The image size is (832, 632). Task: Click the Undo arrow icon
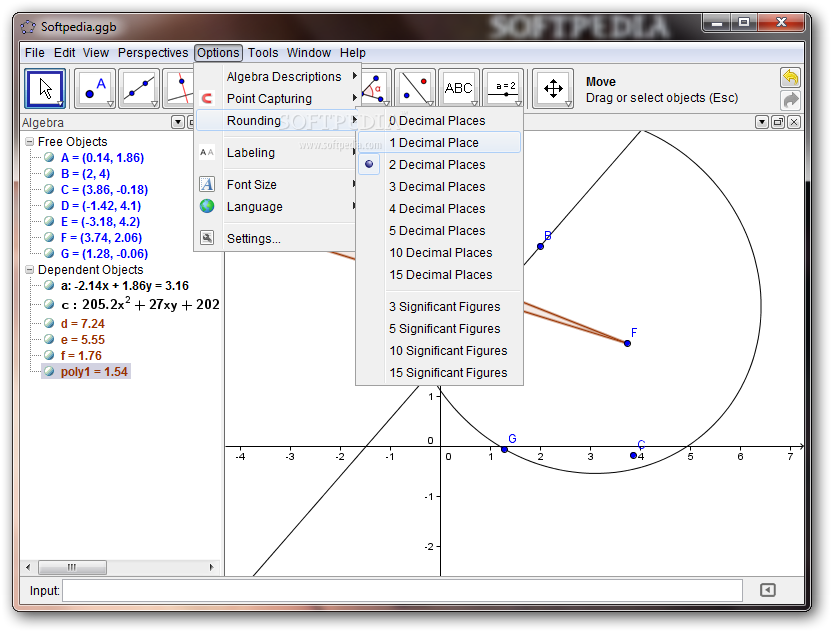(790, 77)
